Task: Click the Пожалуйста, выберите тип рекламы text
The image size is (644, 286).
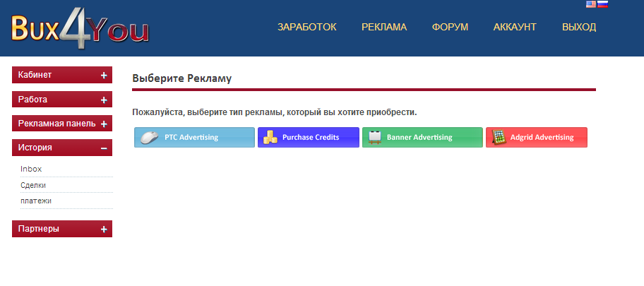Action: (x=275, y=112)
